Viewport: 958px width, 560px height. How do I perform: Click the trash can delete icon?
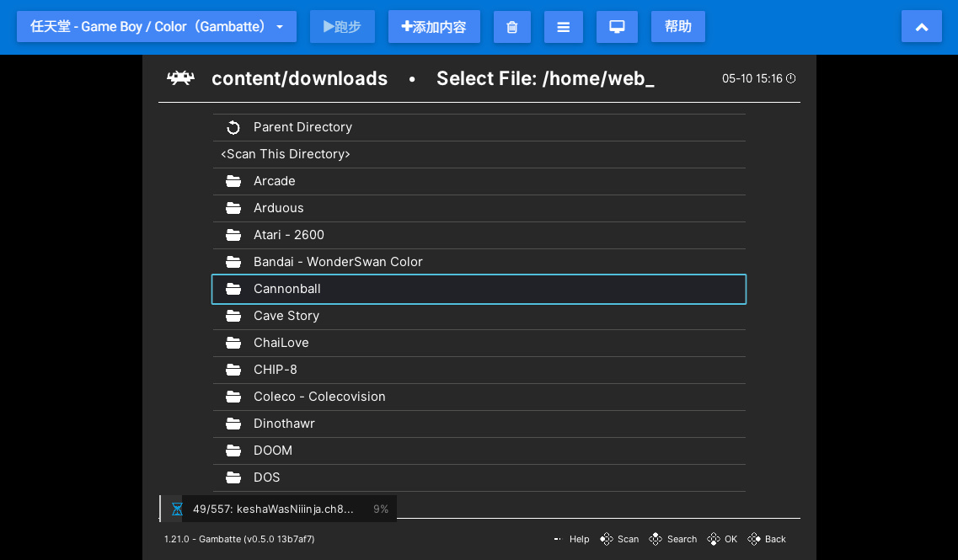click(x=512, y=27)
